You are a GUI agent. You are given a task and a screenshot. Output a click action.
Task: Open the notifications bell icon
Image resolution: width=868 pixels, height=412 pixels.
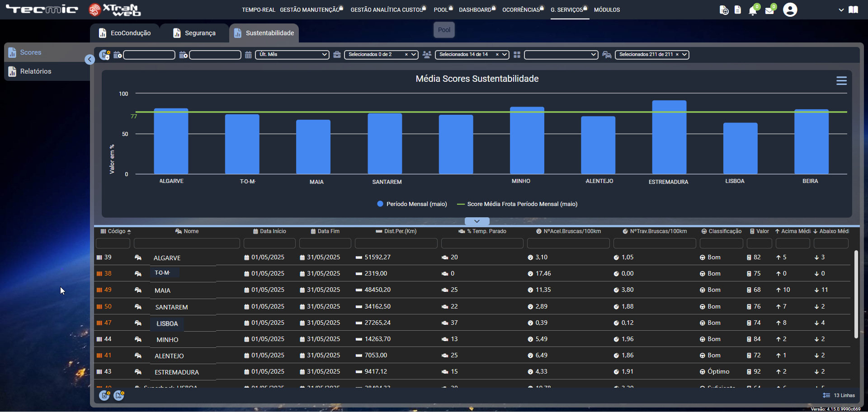753,10
